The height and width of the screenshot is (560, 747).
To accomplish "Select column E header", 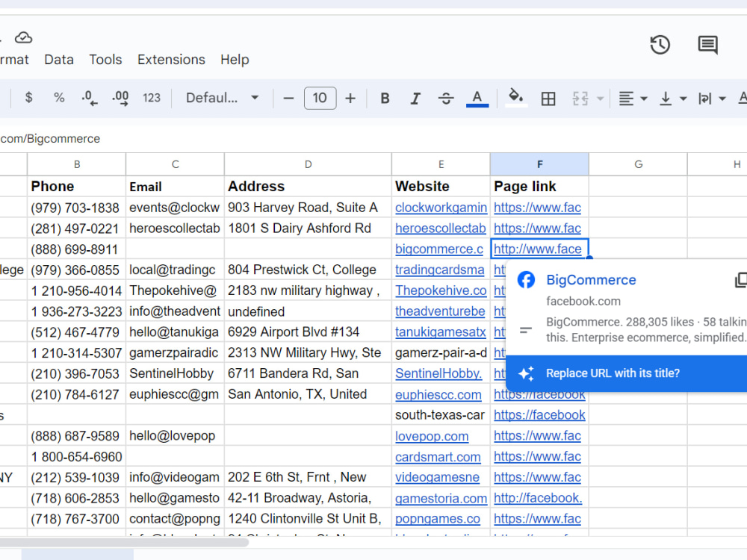I will pos(441,164).
